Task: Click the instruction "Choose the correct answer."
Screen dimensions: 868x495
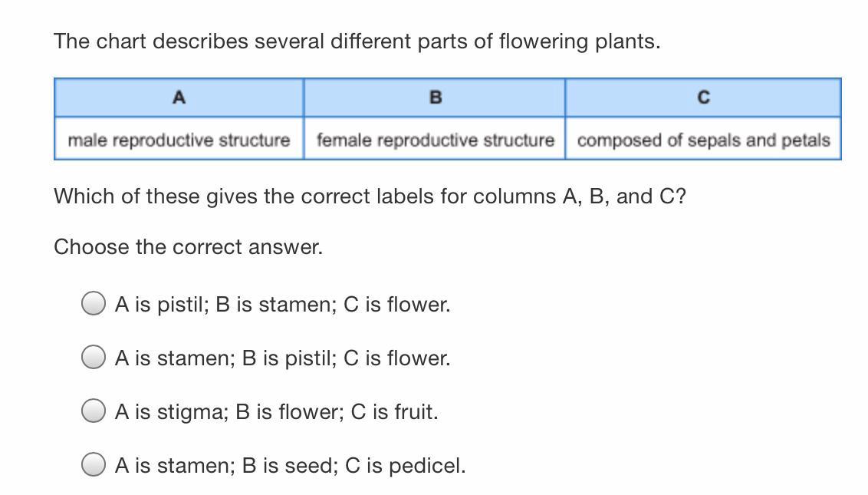Action: coord(188,247)
